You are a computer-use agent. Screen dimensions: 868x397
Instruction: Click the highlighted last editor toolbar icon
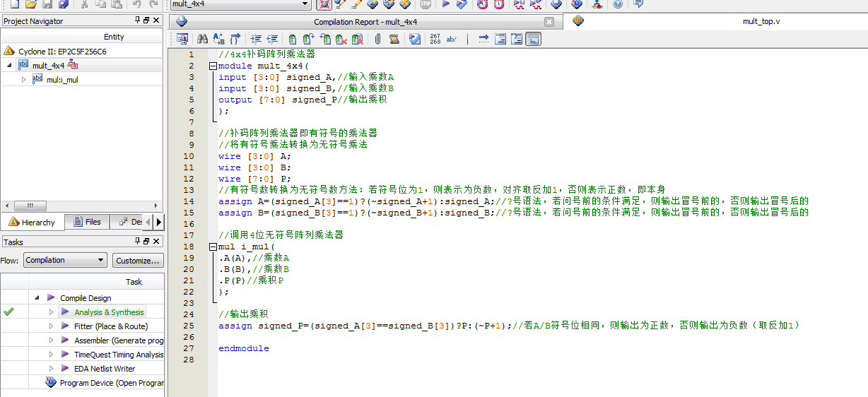(534, 40)
